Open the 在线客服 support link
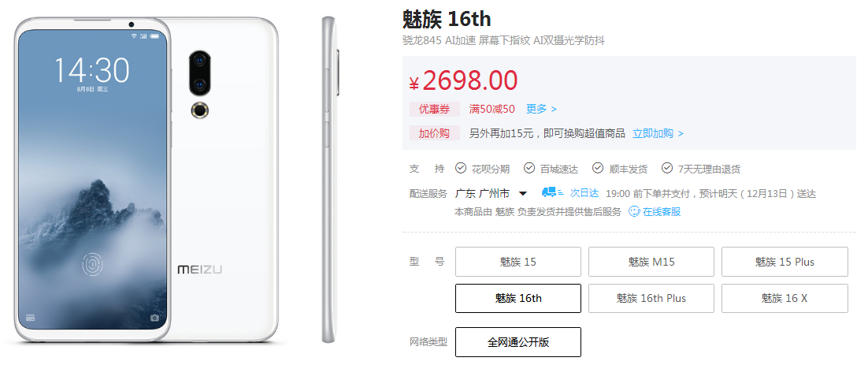Image resolution: width=868 pixels, height=365 pixels. 662,211
